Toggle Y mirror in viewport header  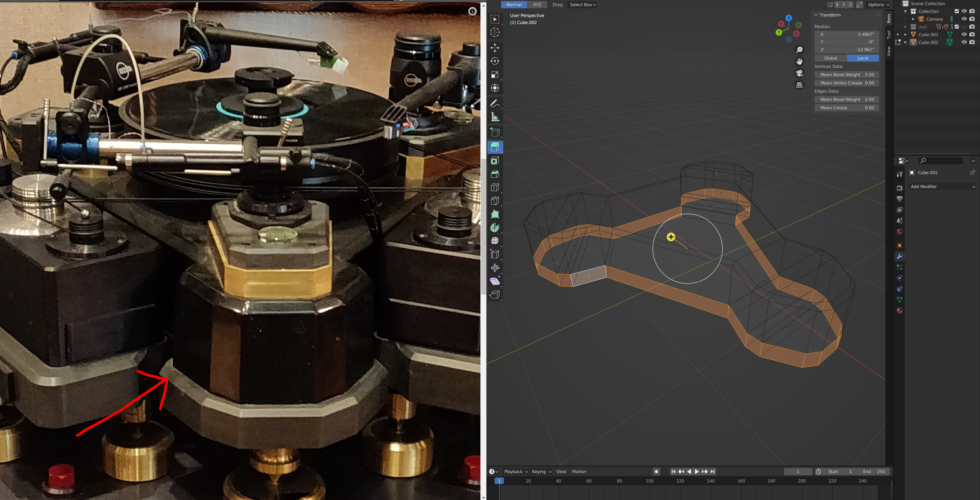(x=844, y=5)
